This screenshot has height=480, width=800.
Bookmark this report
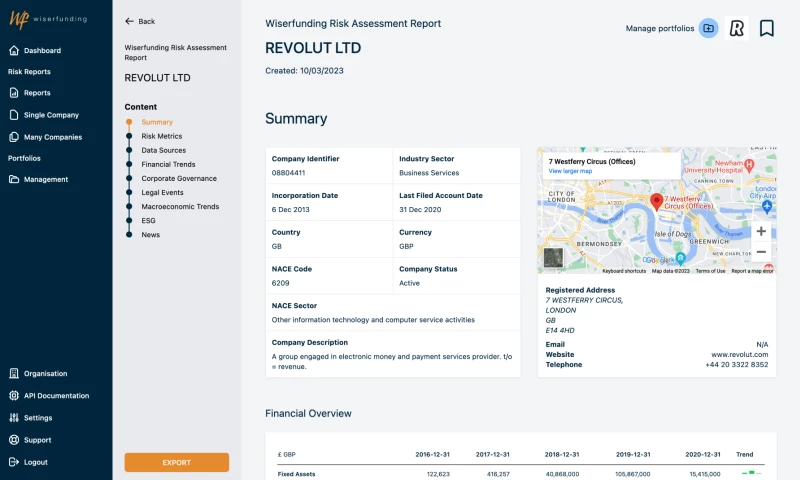[766, 28]
